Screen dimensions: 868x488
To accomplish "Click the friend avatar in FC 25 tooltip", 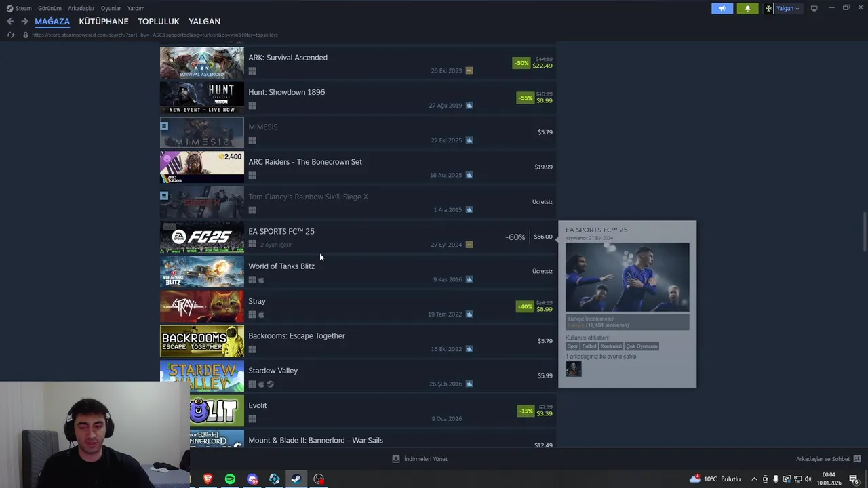I will point(574,369).
